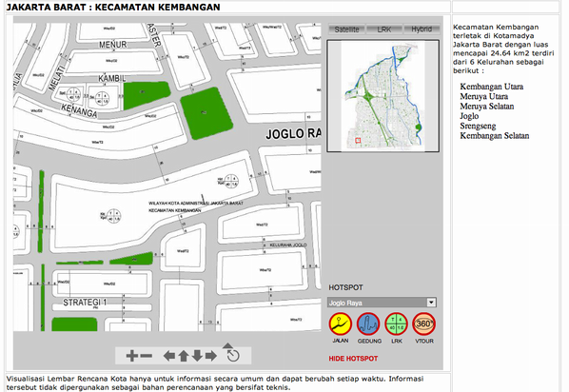The width and height of the screenshot is (569, 392).
Task: Pan the map left with arrow
Action: click(x=169, y=356)
